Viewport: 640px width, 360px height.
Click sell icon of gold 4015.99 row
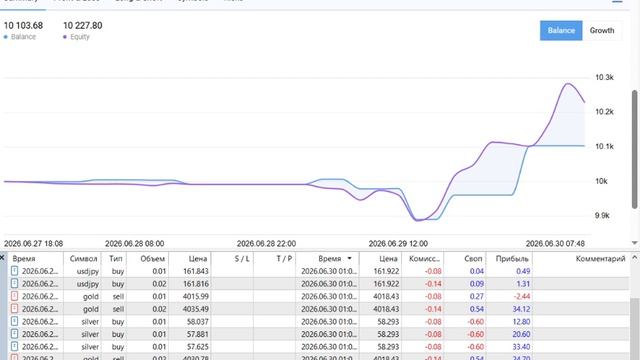click(x=14, y=296)
